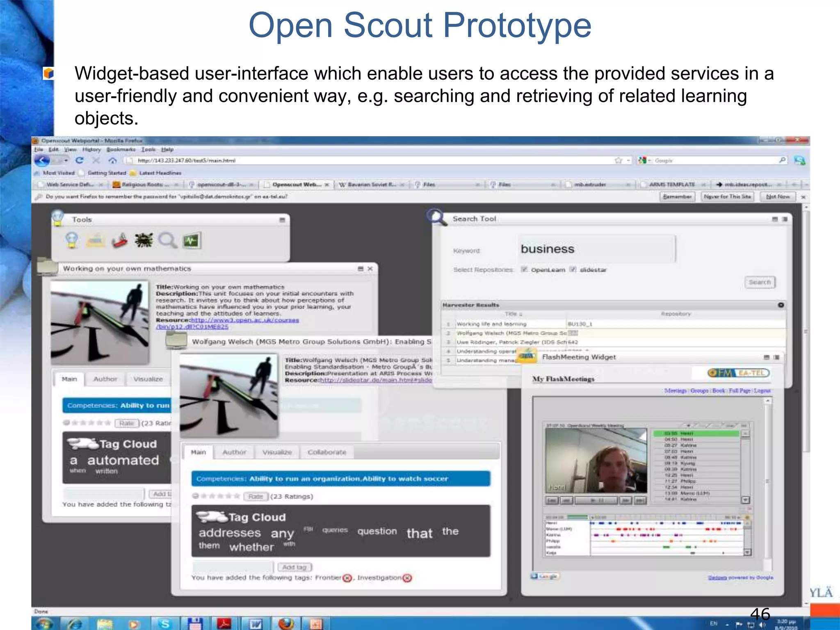This screenshot has height=630, width=840.
Task: Click Firefox back navigation button
Action: coord(42,160)
